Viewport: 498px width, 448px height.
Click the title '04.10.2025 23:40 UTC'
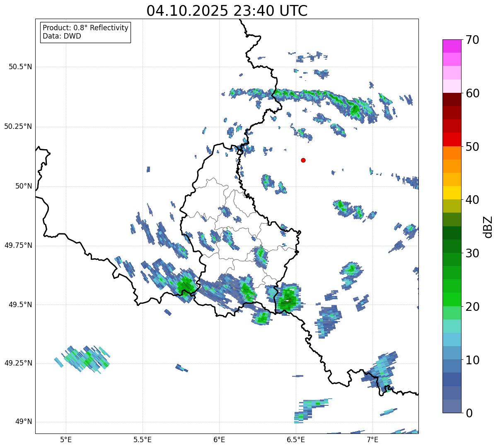tap(227, 11)
